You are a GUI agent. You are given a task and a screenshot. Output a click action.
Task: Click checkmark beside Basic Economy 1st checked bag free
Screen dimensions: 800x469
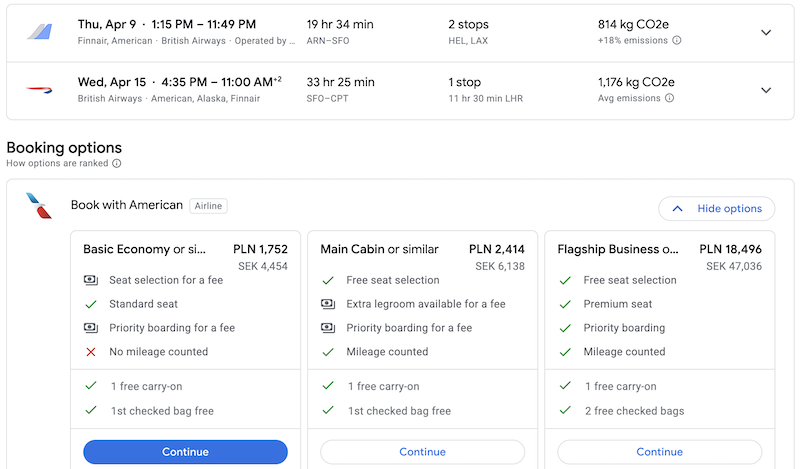click(91, 410)
